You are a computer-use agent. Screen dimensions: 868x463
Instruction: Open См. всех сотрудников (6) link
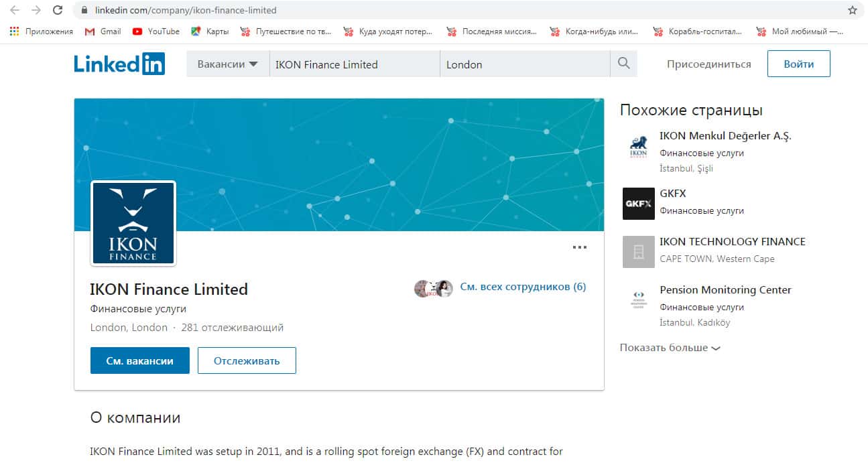(x=523, y=287)
